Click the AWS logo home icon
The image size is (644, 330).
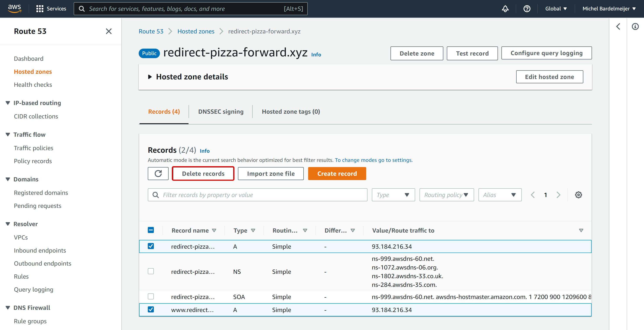(15, 8)
